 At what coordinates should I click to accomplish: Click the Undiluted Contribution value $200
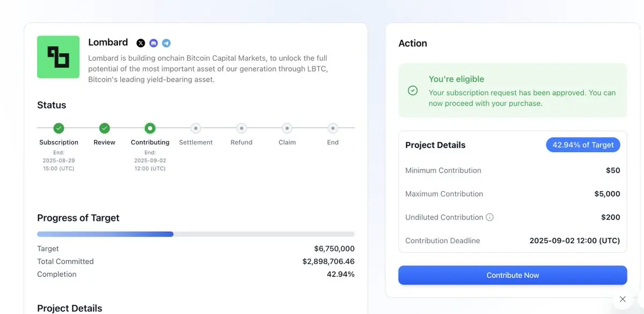pyautogui.click(x=611, y=217)
